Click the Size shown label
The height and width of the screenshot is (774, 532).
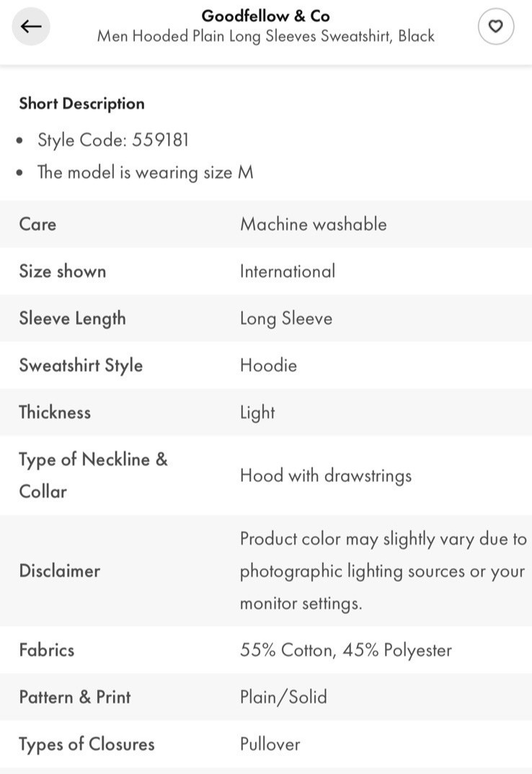point(62,271)
